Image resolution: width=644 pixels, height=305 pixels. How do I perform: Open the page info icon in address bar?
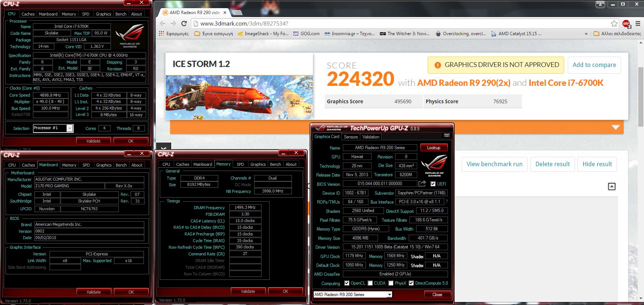(x=196, y=24)
